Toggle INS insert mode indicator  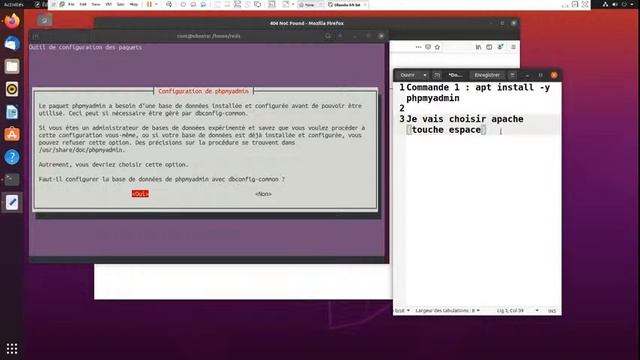point(552,311)
